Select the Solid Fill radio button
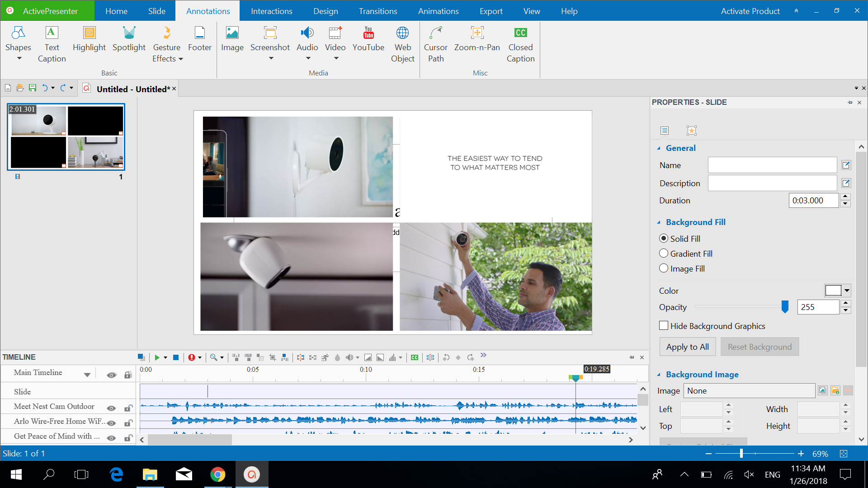This screenshot has height=488, width=868. click(663, 238)
